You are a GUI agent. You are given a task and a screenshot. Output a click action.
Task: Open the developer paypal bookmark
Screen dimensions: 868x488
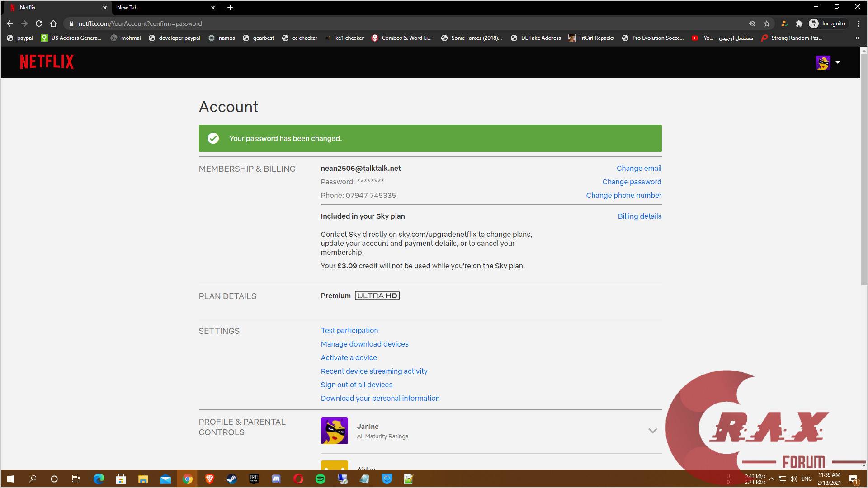175,38
